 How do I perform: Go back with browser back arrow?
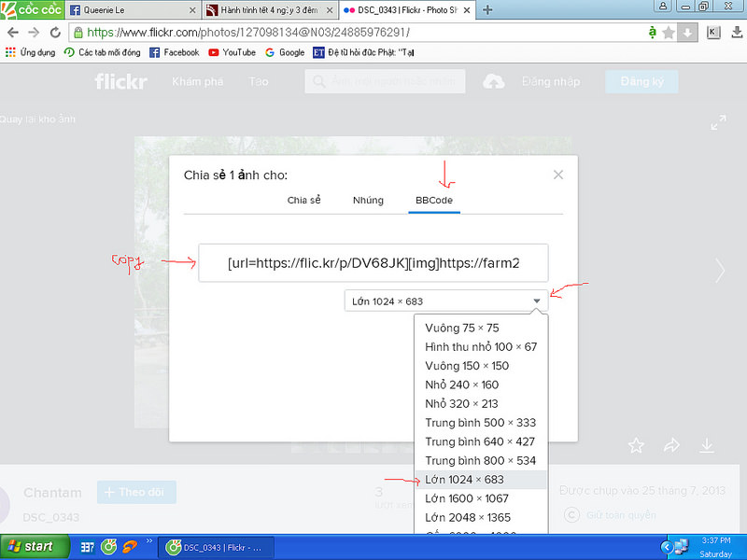tap(13, 33)
